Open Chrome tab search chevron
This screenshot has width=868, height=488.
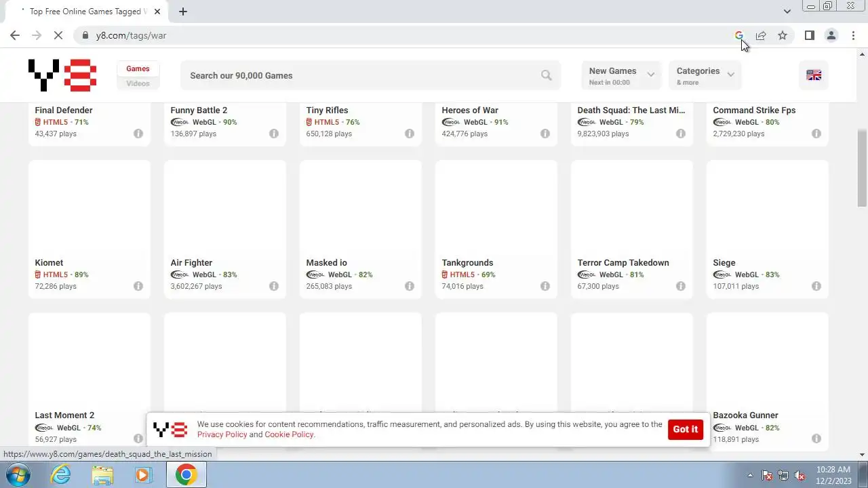click(x=787, y=12)
